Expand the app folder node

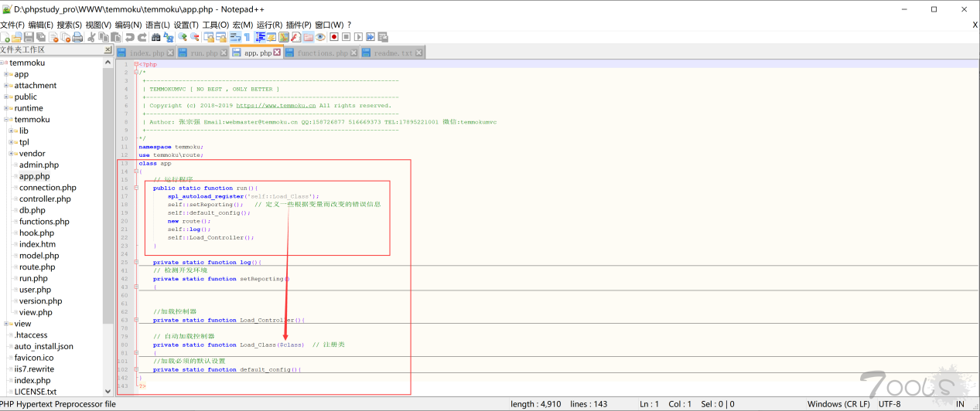6,74
